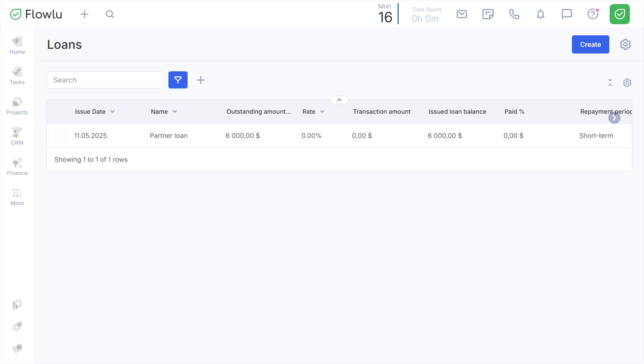Click into the Search input field
The width and height of the screenshot is (644, 364).
(x=105, y=80)
